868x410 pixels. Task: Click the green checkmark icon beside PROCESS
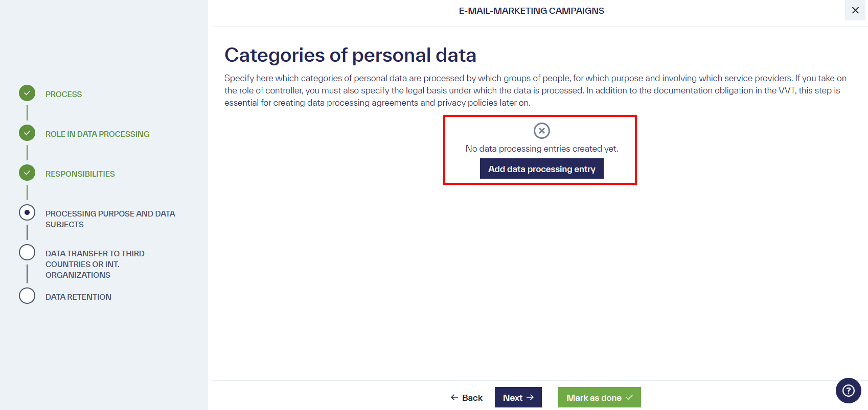[27, 93]
